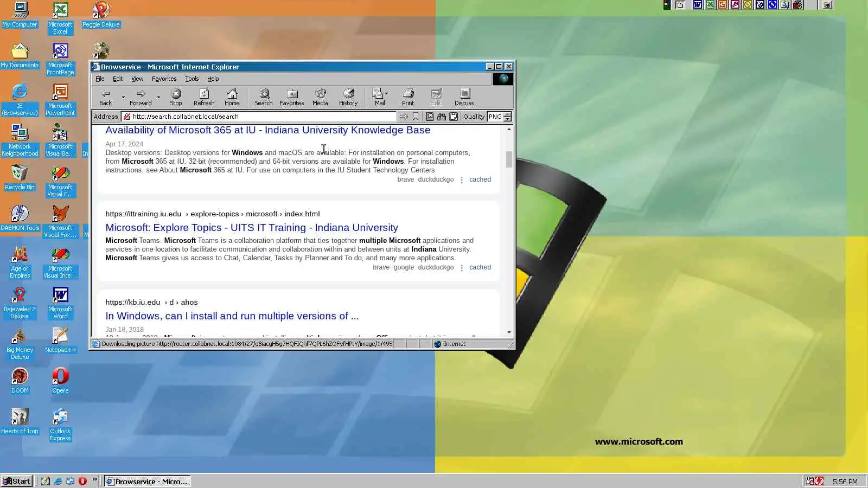
Task: Click the Forward navigation button
Action: [141, 97]
